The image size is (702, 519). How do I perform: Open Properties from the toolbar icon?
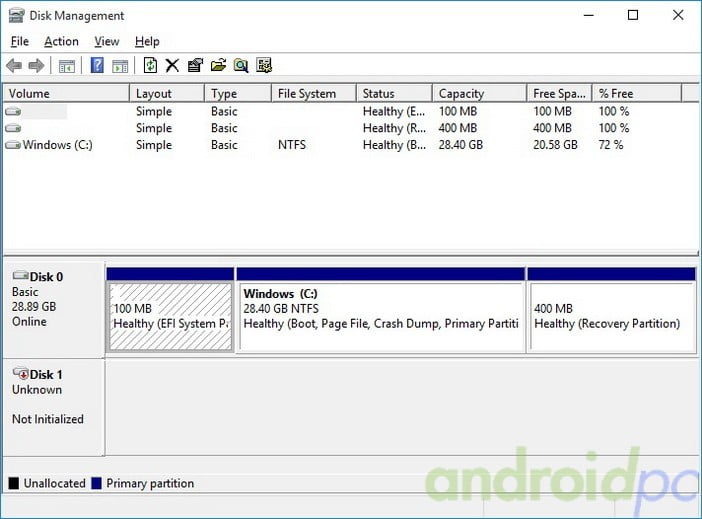click(x=195, y=66)
